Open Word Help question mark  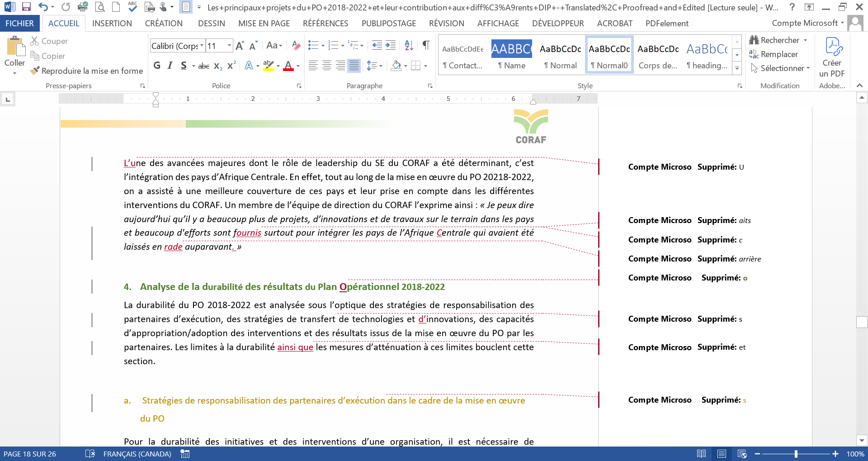click(792, 7)
